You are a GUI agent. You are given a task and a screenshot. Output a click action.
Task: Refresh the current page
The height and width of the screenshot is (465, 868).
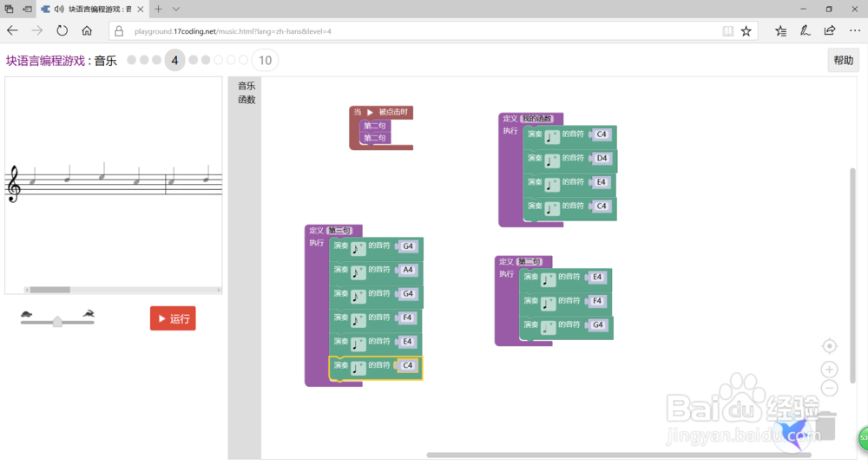62,31
